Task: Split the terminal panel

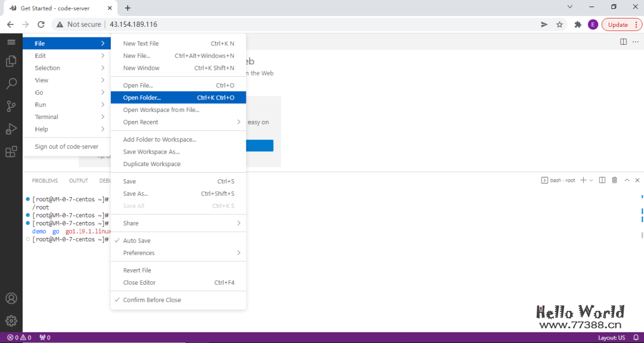Action: click(x=602, y=180)
